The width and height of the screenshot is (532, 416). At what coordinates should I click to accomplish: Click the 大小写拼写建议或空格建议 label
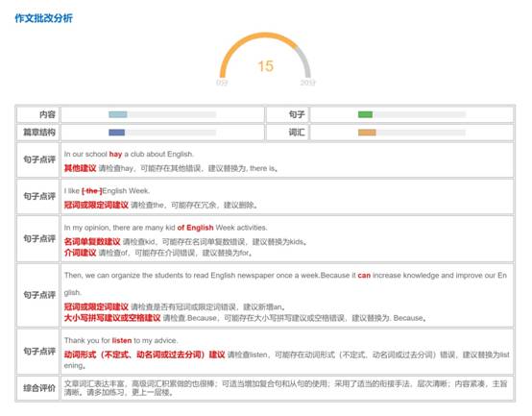tap(112, 318)
